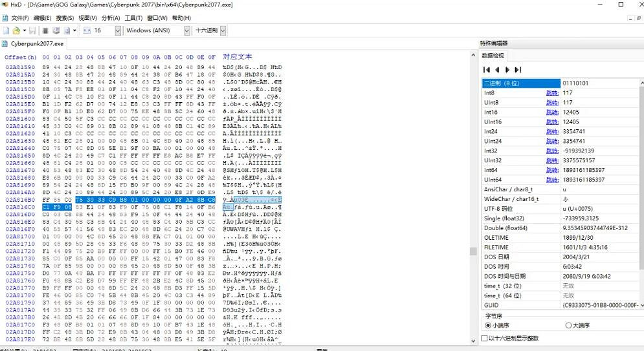Screen dimensions: 644x351
Task: Click 跳转 link in the Int32 row
Action: 552,151
